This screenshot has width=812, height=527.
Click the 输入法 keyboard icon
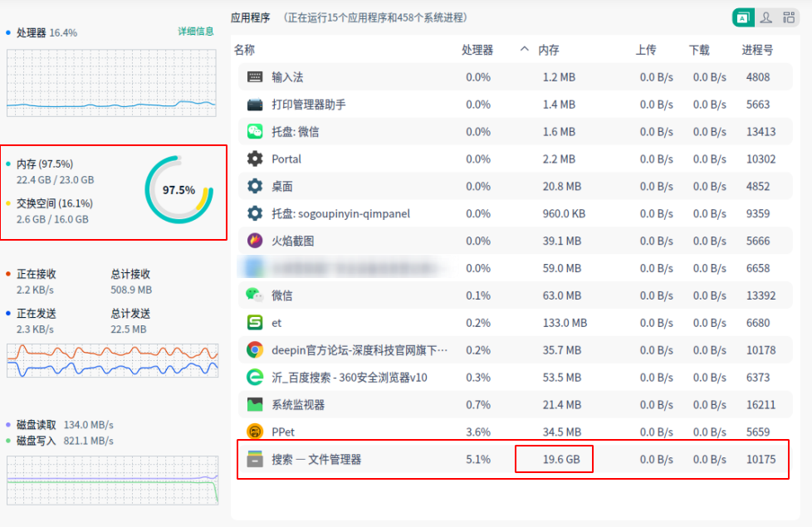click(x=255, y=77)
